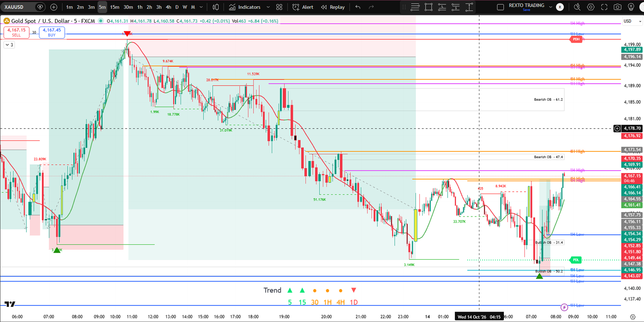Open axis settings gear at bottom right
The height and width of the screenshot is (322, 644).
pos(633,317)
